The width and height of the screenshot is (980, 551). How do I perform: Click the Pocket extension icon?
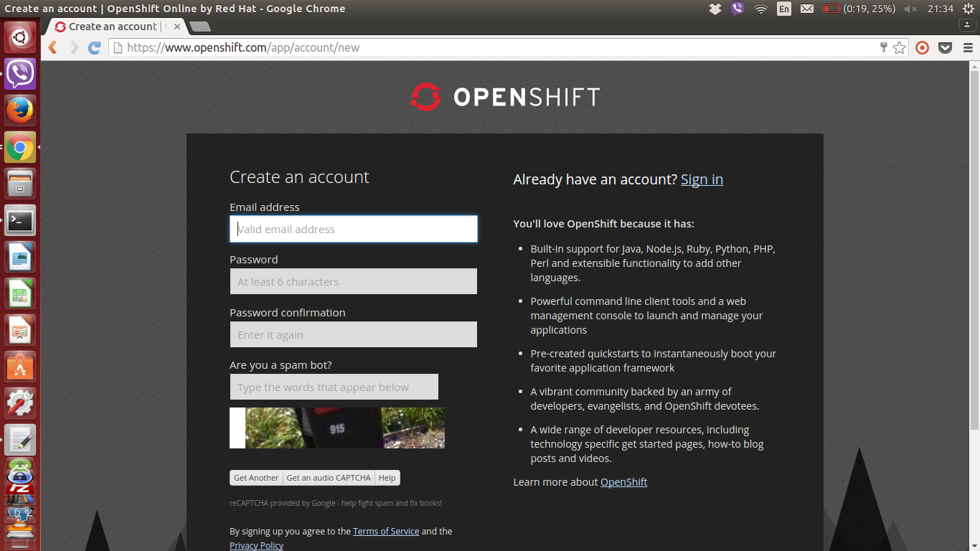[x=946, y=47]
